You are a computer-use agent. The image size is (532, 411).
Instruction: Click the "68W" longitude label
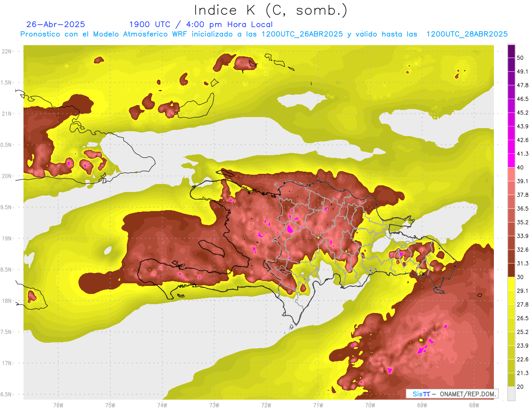[x=474, y=405]
